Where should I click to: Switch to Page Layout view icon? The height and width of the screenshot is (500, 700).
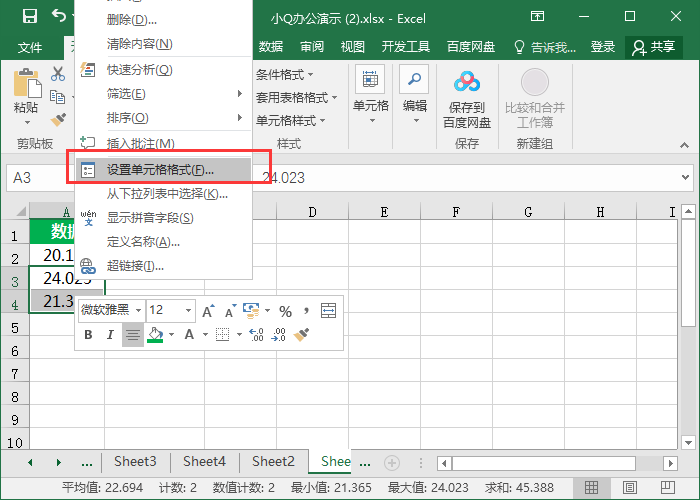(629, 487)
